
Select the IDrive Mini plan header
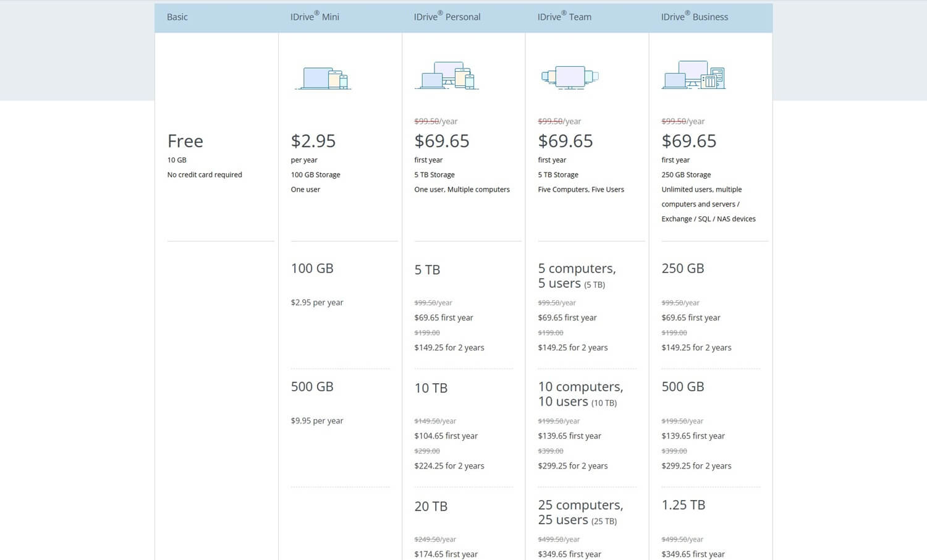click(x=314, y=17)
